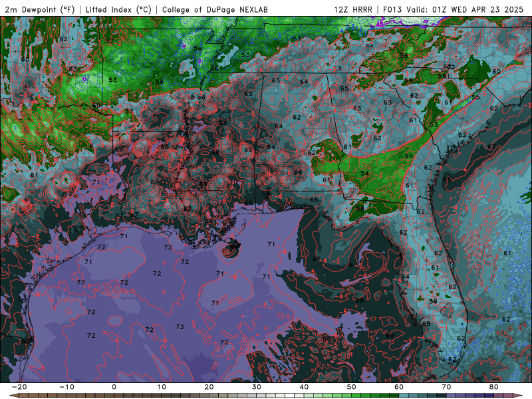Click the "70" dewpoint value on the map
The width and height of the screenshot is (532, 399).
click(233, 182)
